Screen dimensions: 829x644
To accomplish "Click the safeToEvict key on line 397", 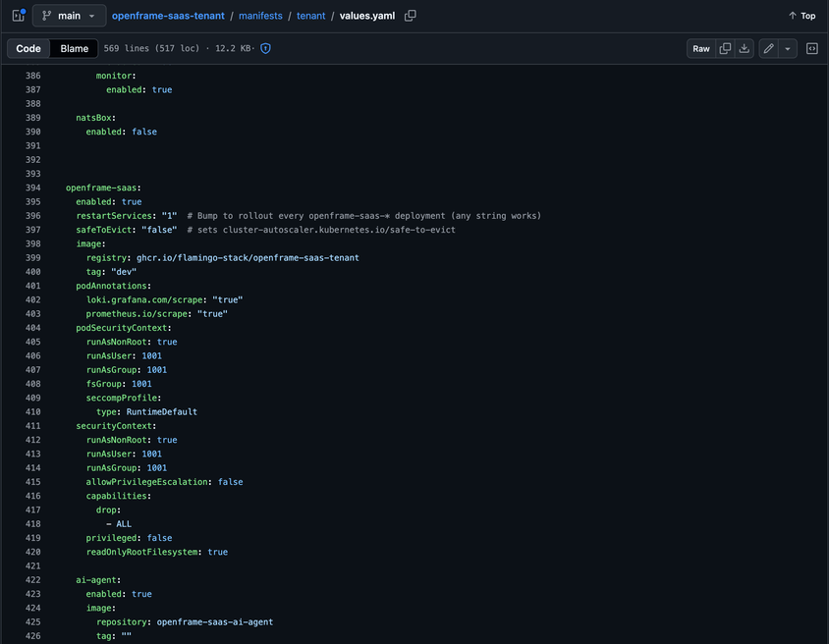I will (x=104, y=230).
